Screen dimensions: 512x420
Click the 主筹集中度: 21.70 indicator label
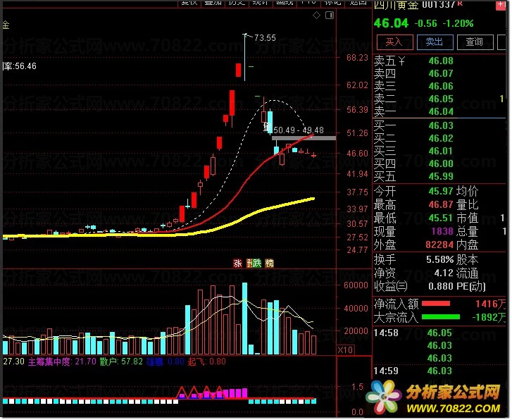[x=62, y=362]
